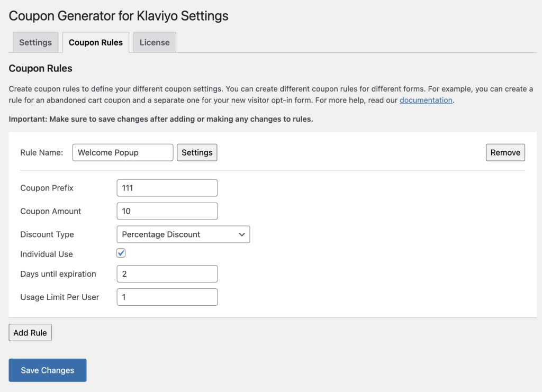Click the Important save changes notice

pyautogui.click(x=161, y=119)
